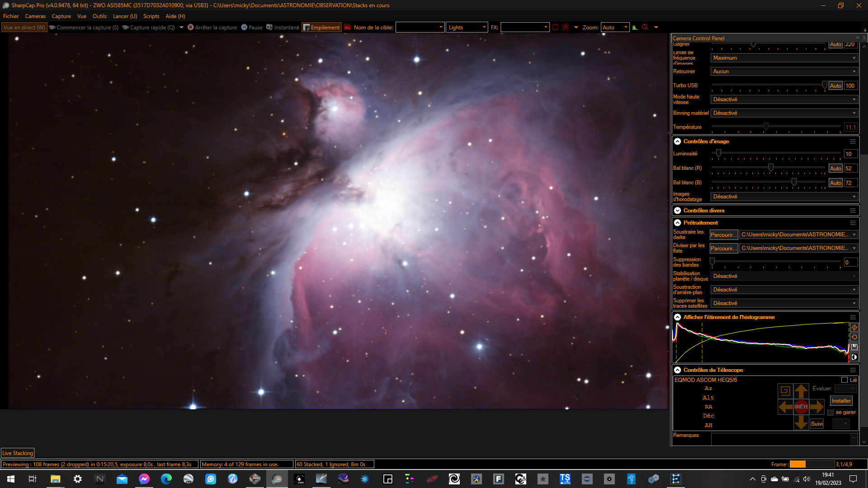
Task: Click the Instantané snapshot button
Action: (283, 28)
